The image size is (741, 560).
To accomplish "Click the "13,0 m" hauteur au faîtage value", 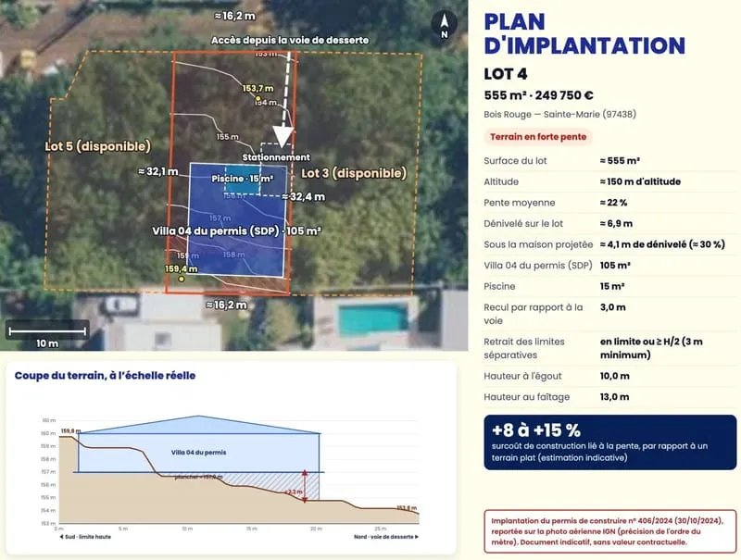I will tap(614, 397).
